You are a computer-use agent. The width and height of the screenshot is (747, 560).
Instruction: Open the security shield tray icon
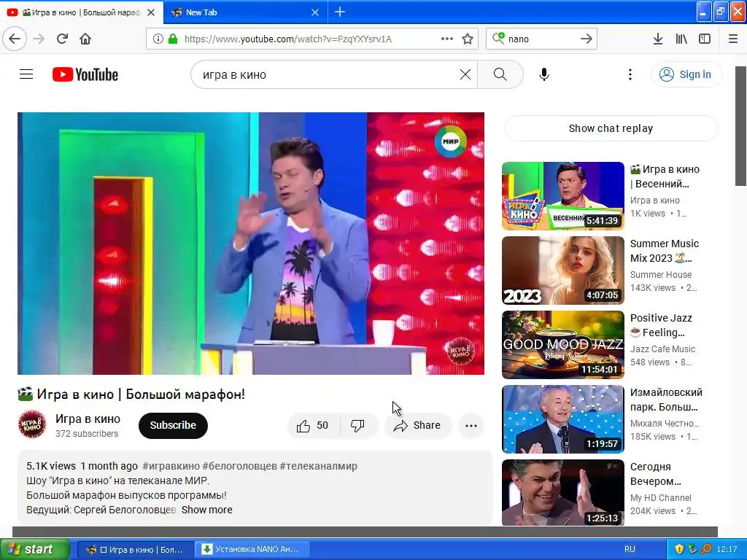[679, 549]
